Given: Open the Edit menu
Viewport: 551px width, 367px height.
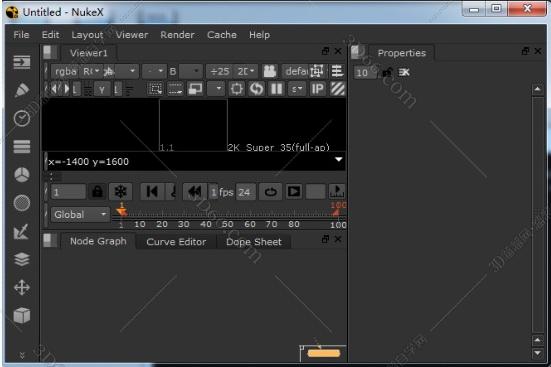Looking at the screenshot, I should pyautogui.click(x=51, y=35).
